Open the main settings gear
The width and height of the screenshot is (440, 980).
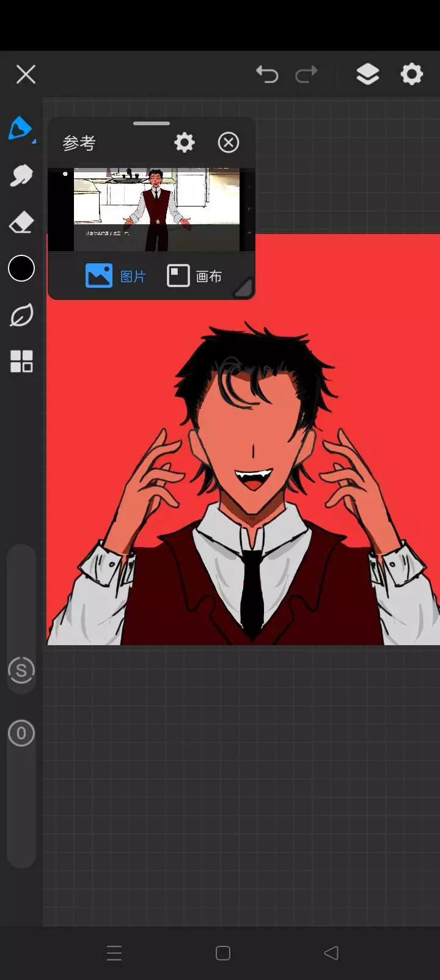pyautogui.click(x=412, y=74)
